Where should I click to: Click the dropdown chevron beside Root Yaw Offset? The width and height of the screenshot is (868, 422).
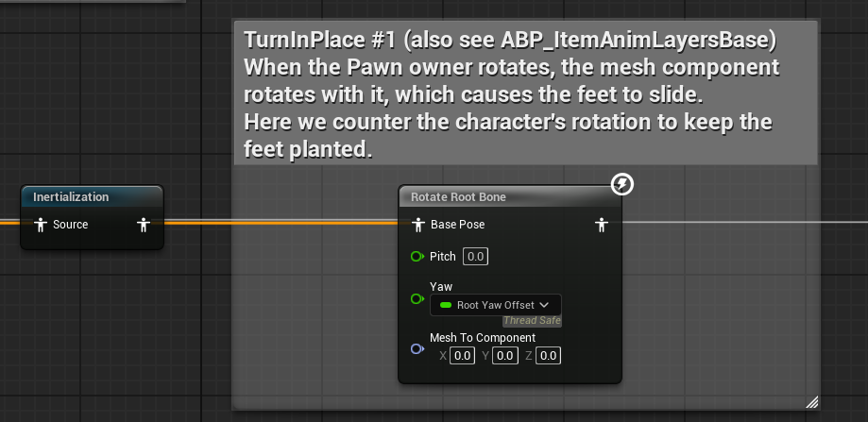pyautogui.click(x=544, y=305)
